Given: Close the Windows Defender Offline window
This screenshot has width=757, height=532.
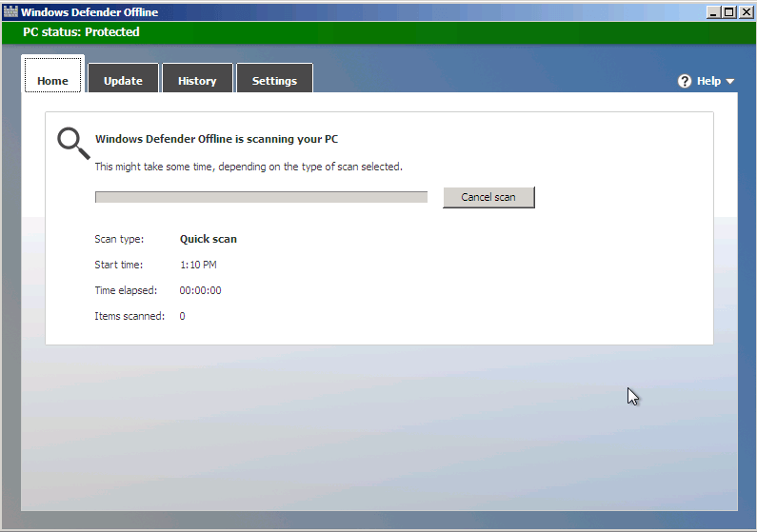Looking at the screenshot, I should 746,12.
